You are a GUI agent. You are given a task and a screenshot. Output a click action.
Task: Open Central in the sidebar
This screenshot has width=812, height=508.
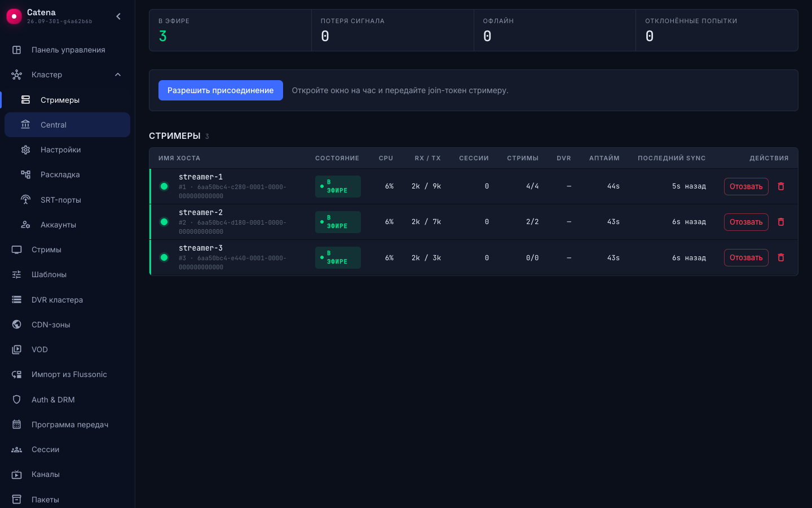[67, 125]
